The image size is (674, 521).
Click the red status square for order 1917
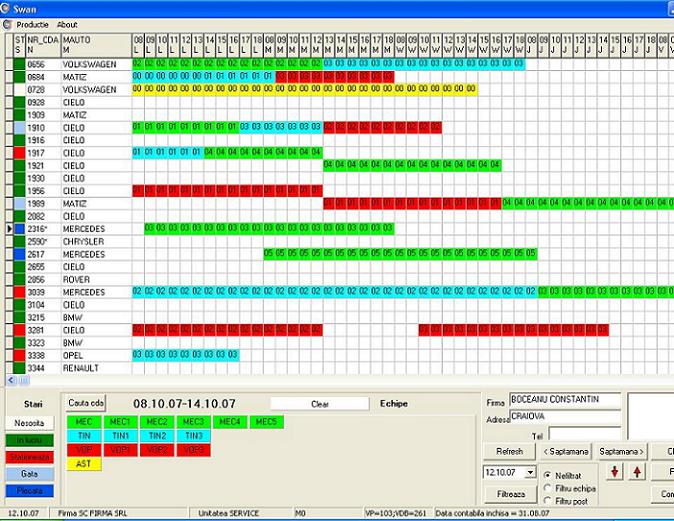click(18, 153)
